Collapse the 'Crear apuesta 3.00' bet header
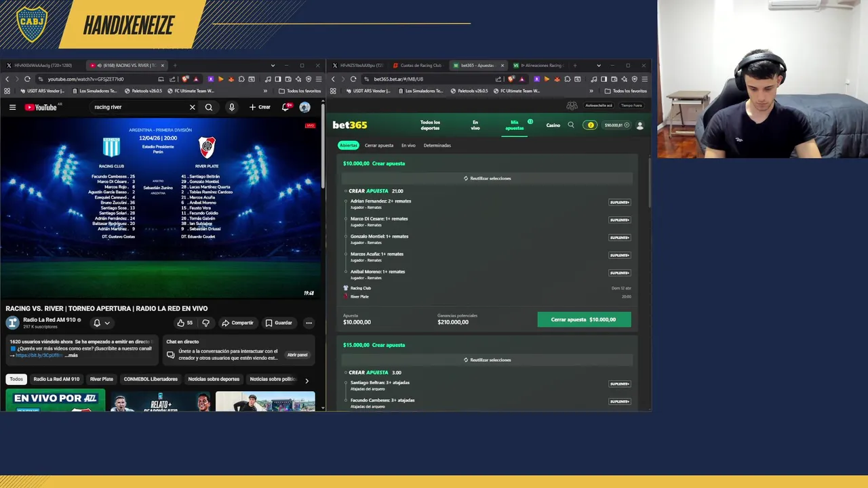The height and width of the screenshot is (488, 868). pos(372,373)
